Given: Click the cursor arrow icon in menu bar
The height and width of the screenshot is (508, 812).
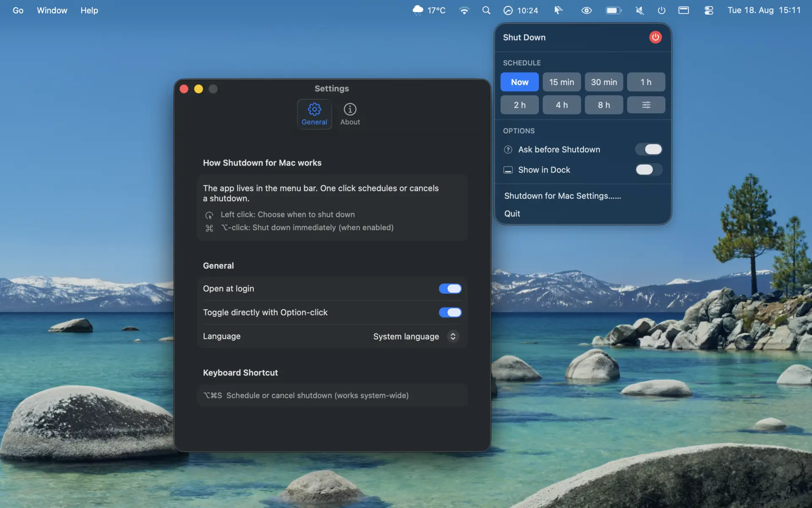Looking at the screenshot, I should click(x=559, y=10).
